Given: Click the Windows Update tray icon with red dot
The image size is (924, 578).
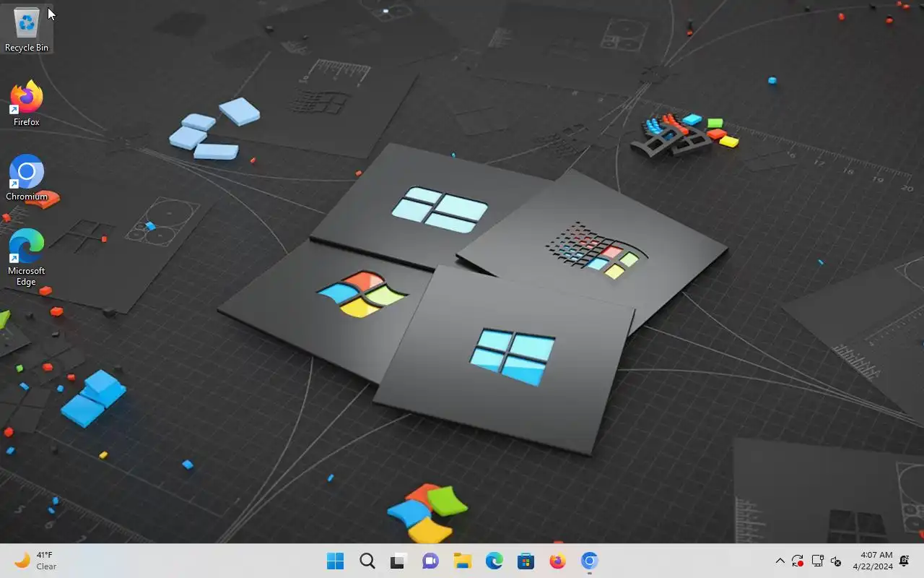Looking at the screenshot, I should coord(798,561).
